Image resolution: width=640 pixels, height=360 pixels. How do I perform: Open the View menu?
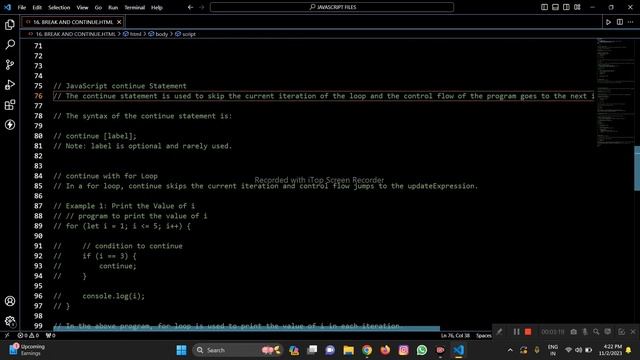pos(82,7)
